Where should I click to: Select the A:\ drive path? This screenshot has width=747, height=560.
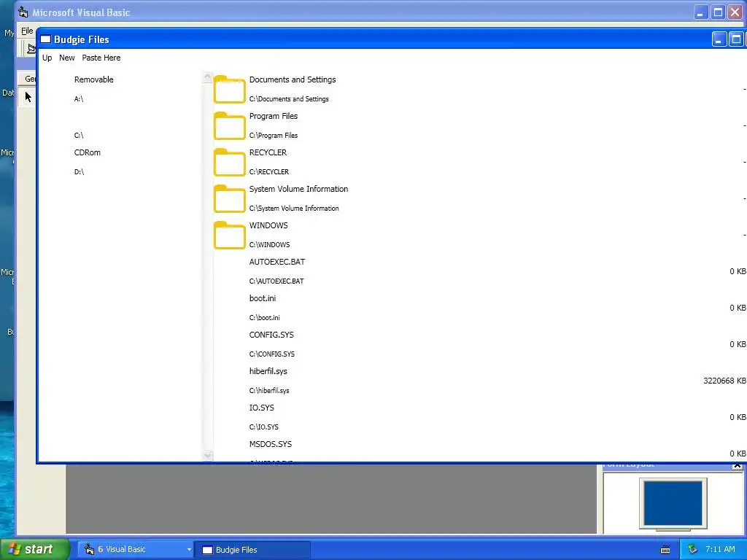tap(79, 99)
